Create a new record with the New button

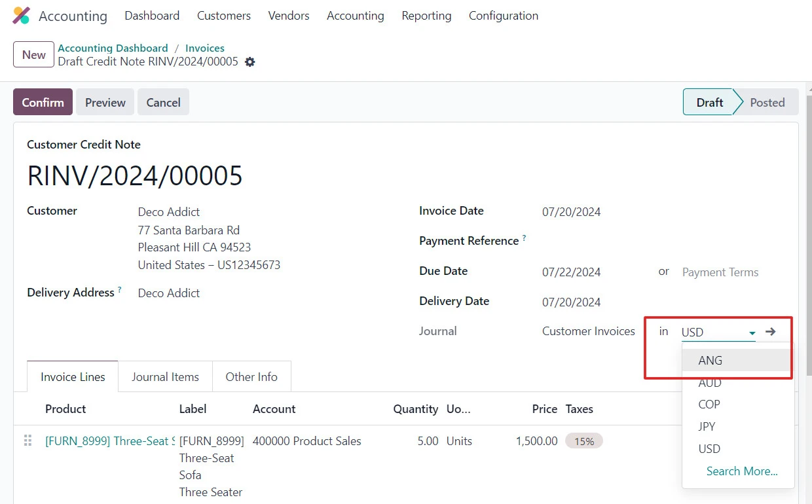[33, 54]
